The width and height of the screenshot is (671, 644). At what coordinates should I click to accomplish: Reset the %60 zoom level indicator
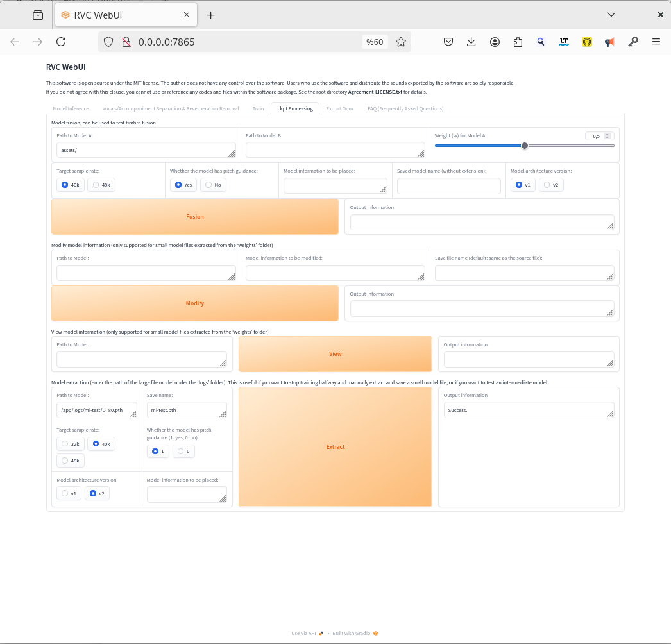coord(375,42)
